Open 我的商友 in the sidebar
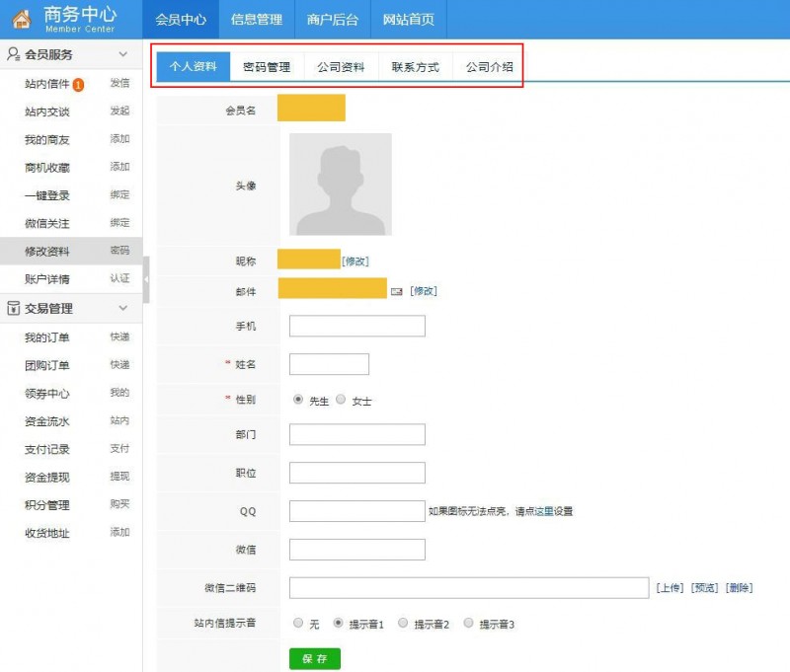 click(x=46, y=139)
